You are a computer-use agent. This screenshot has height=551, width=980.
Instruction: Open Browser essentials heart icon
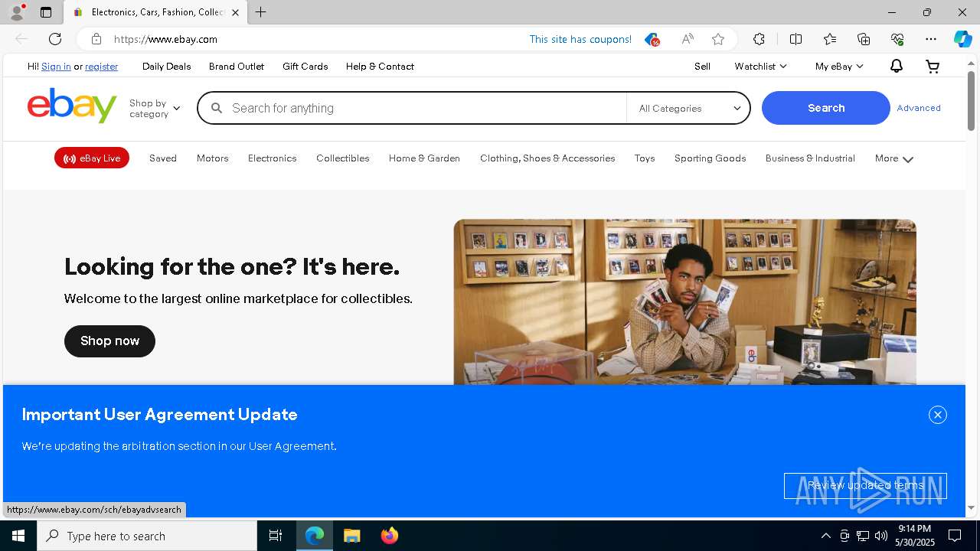897,39
